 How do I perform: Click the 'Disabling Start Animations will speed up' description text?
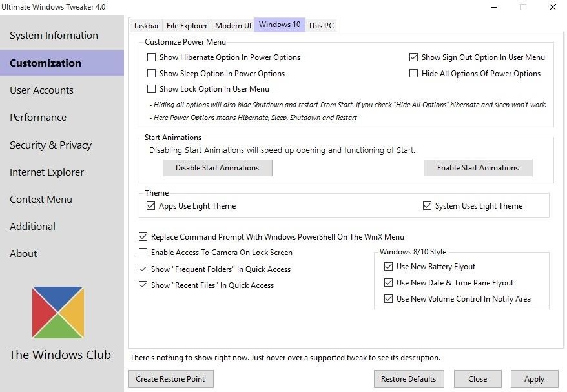tap(282, 150)
